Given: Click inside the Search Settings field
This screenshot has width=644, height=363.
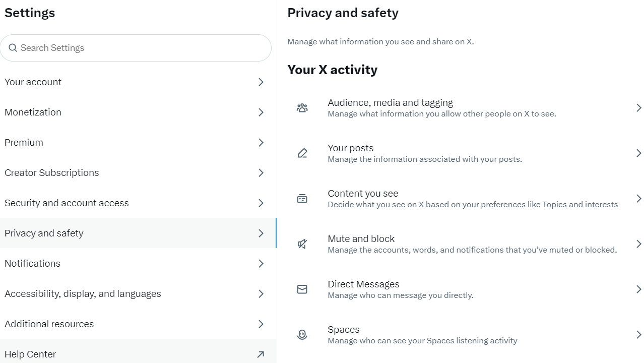Looking at the screenshot, I should [x=136, y=47].
